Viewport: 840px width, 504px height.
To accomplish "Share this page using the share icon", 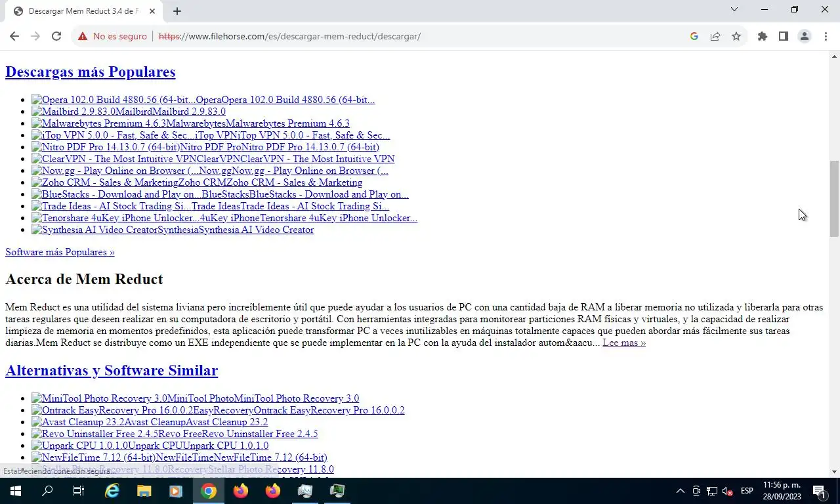I will [x=715, y=36].
